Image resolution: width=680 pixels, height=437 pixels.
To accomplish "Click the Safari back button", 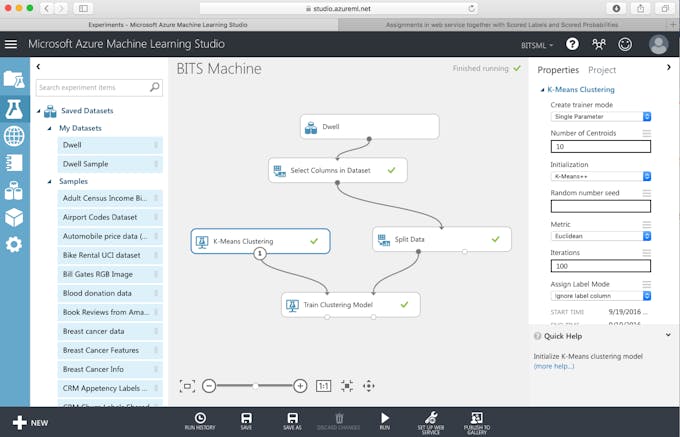I will click(x=46, y=8).
